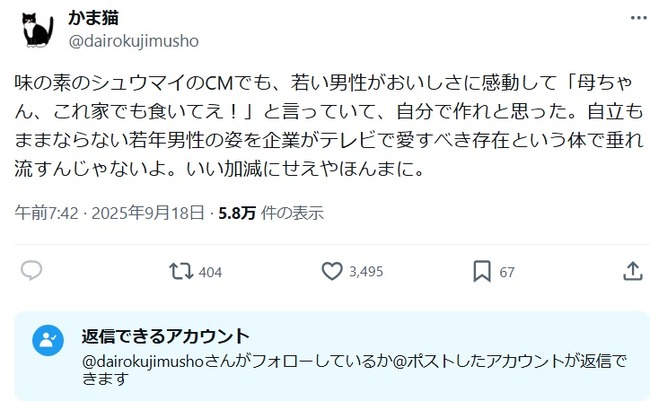
Task: Like the post with the heart icon
Action: click(x=332, y=271)
